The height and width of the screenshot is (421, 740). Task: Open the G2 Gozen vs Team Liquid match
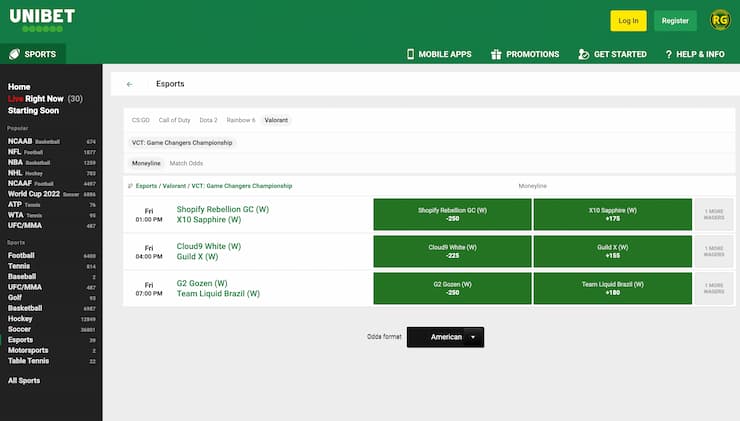pyautogui.click(x=218, y=288)
